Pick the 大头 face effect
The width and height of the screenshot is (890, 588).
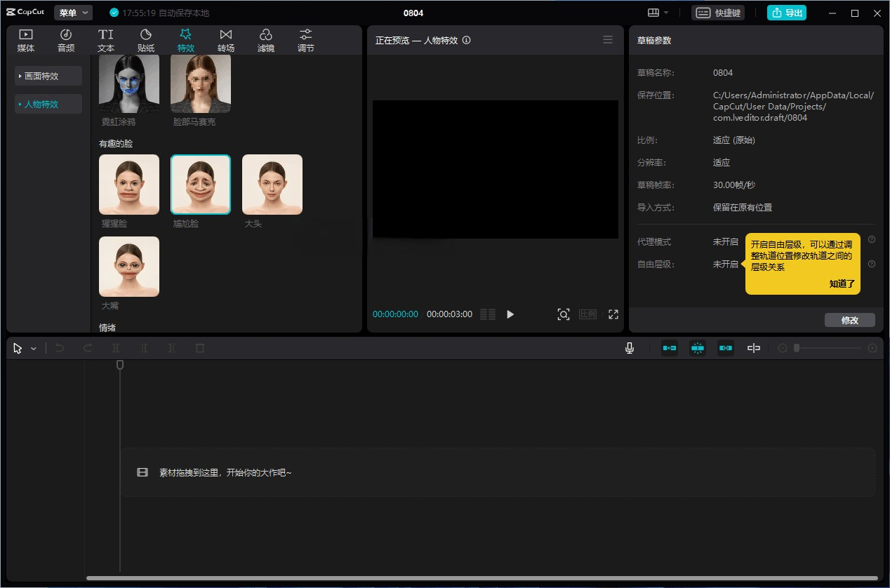tap(272, 185)
